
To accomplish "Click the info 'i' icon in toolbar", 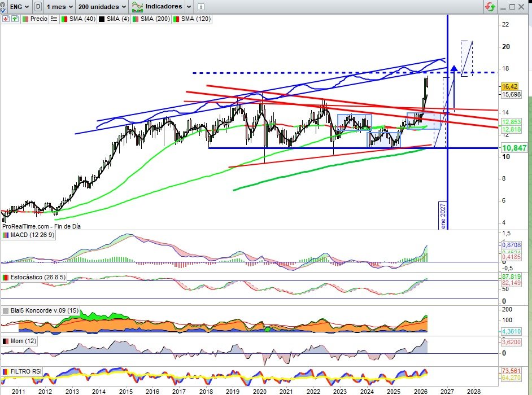I will pyautogui.click(x=200, y=7).
